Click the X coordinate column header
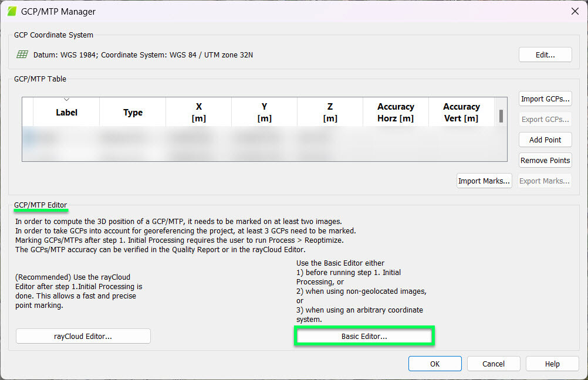The height and width of the screenshot is (380, 588). click(198, 111)
